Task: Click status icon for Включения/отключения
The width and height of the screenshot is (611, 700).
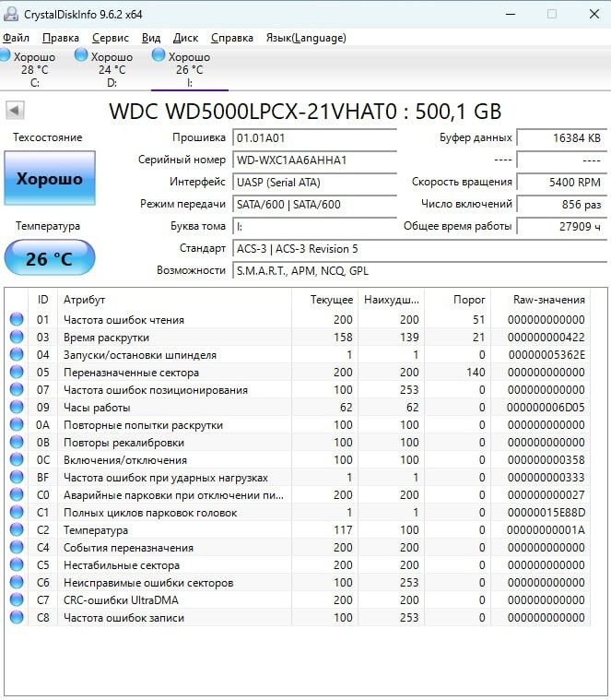Action: (17, 460)
